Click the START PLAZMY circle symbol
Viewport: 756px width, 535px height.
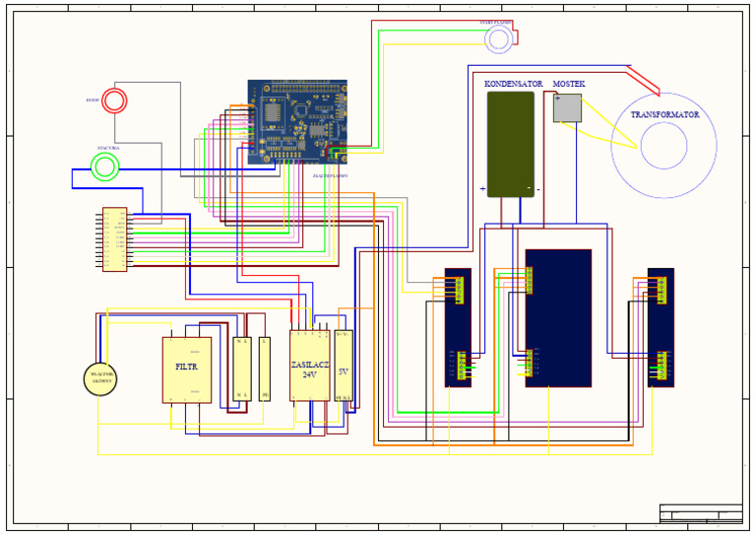[498, 39]
